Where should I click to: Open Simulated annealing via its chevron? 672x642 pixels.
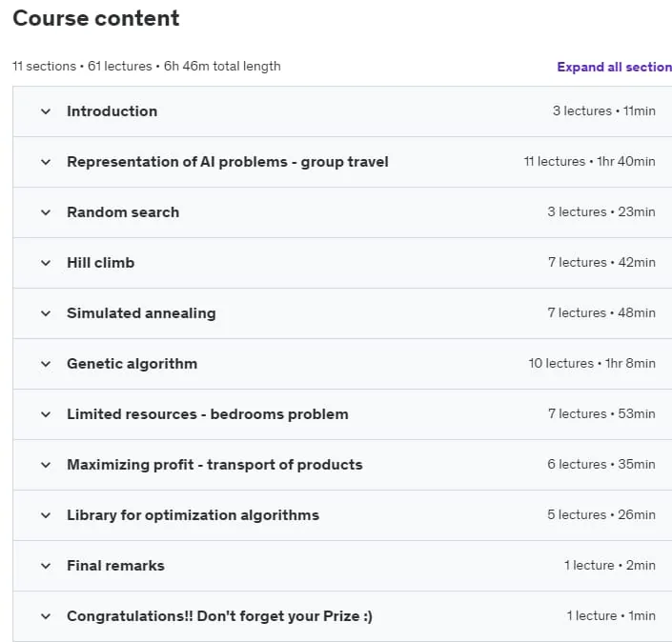tap(46, 314)
